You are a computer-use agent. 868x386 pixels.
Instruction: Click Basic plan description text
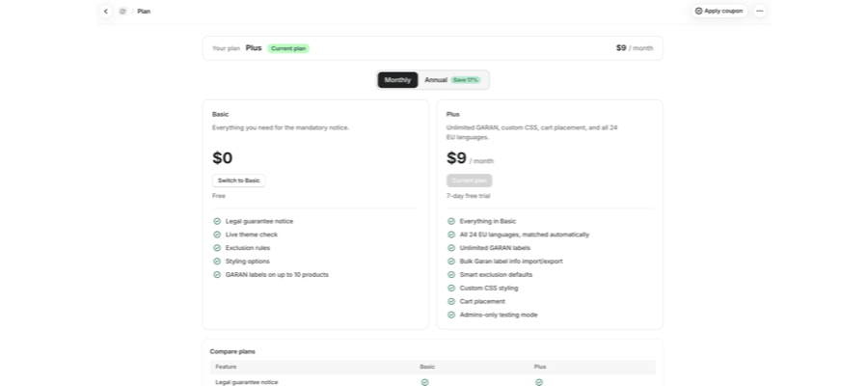coord(281,127)
